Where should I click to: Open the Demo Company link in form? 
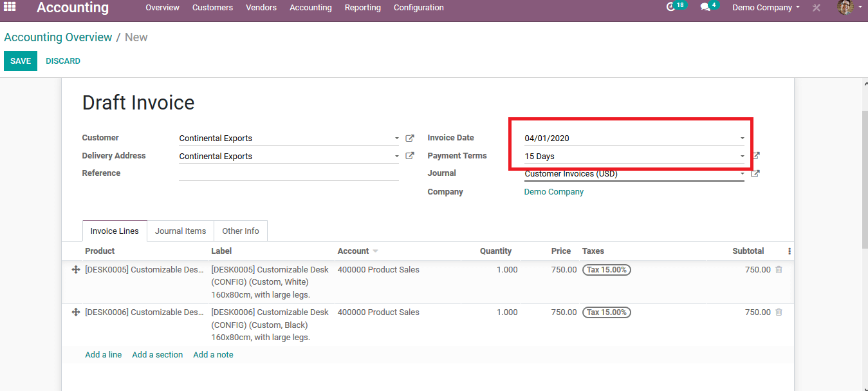click(554, 192)
